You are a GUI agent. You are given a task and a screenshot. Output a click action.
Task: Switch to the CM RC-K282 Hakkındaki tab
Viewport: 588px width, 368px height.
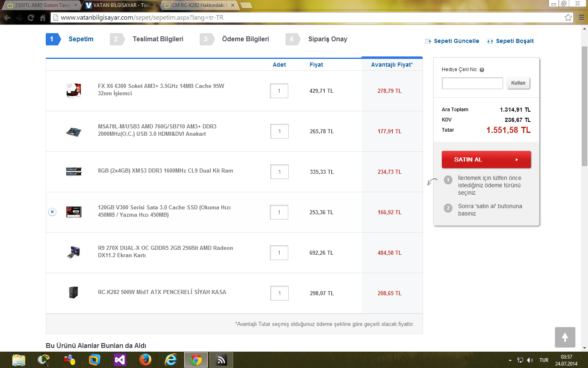pyautogui.click(x=199, y=5)
